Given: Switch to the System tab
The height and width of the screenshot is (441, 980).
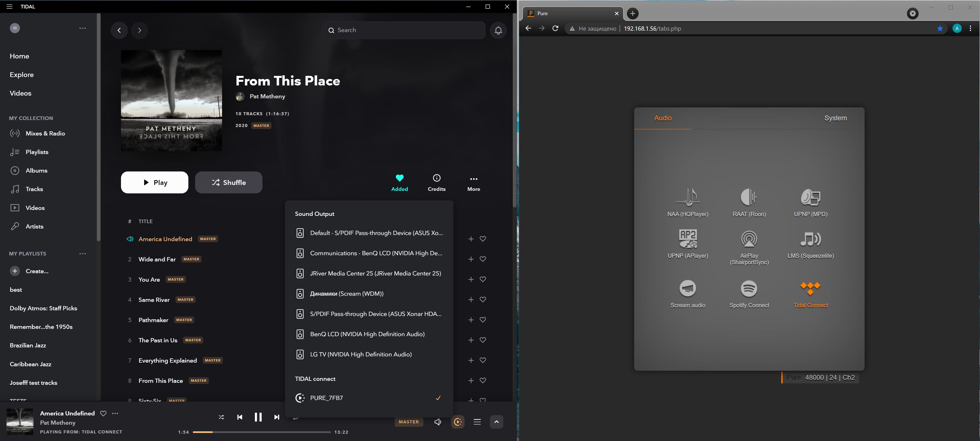Looking at the screenshot, I should tap(835, 118).
